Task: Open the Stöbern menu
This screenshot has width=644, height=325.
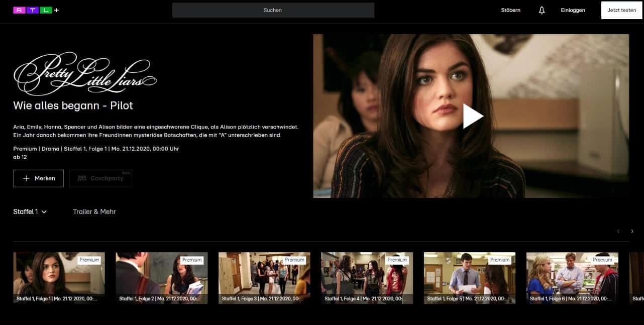Action: (510, 10)
